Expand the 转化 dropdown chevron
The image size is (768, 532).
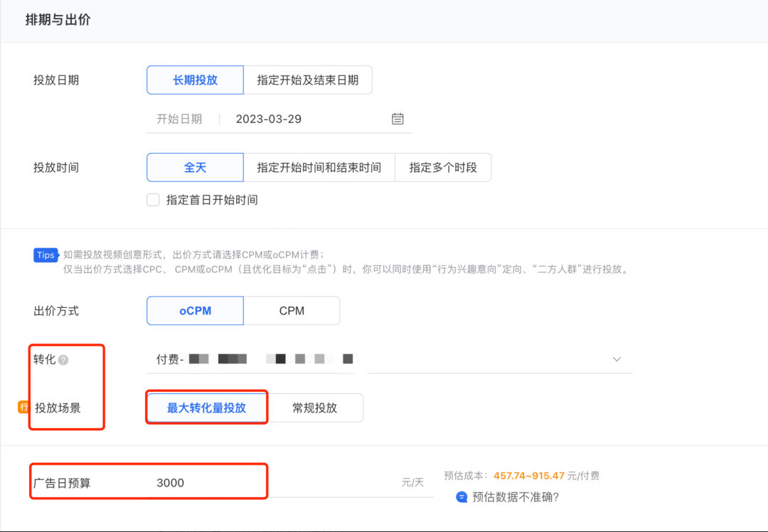(617, 359)
